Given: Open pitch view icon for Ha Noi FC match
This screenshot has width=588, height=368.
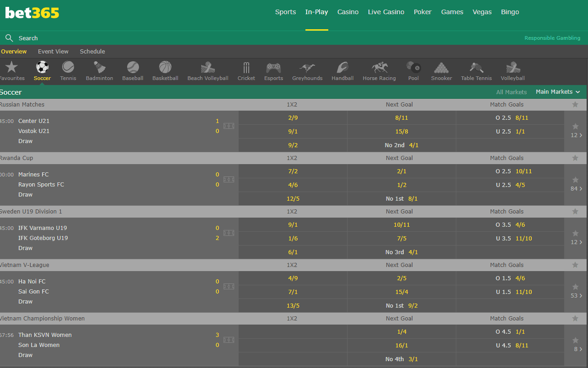Looking at the screenshot, I should 229,286.
